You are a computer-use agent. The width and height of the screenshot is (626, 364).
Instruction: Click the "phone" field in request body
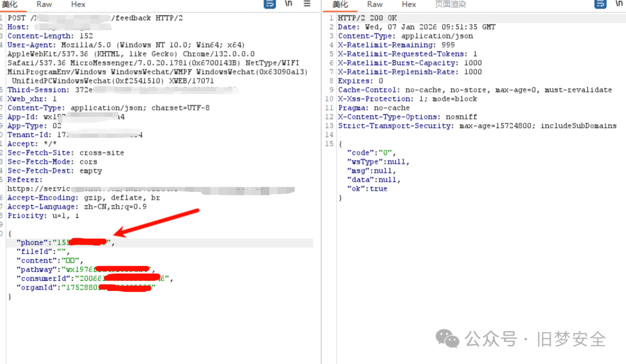(66, 243)
